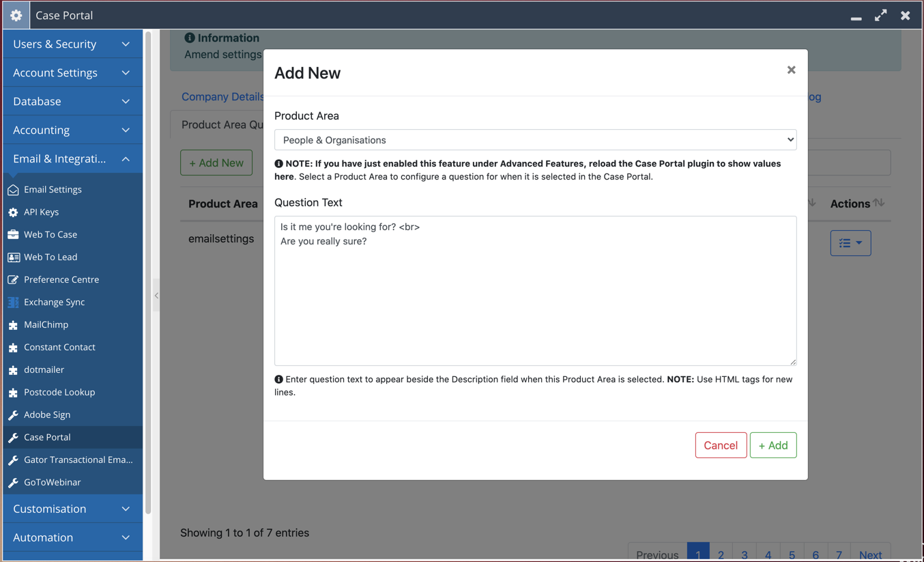Click the 'Showing 1 to 1 of 7 entries' text
924x562 pixels.
(x=244, y=533)
